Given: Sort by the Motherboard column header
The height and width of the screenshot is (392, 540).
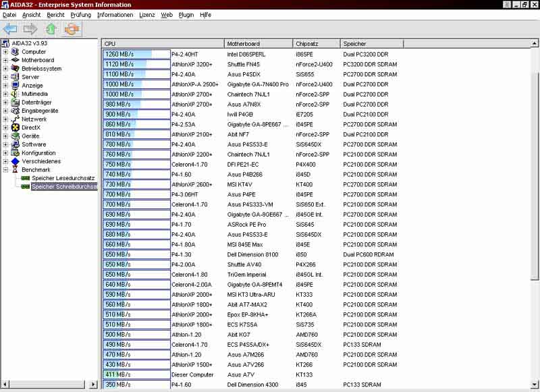Looking at the screenshot, I should [x=259, y=44].
